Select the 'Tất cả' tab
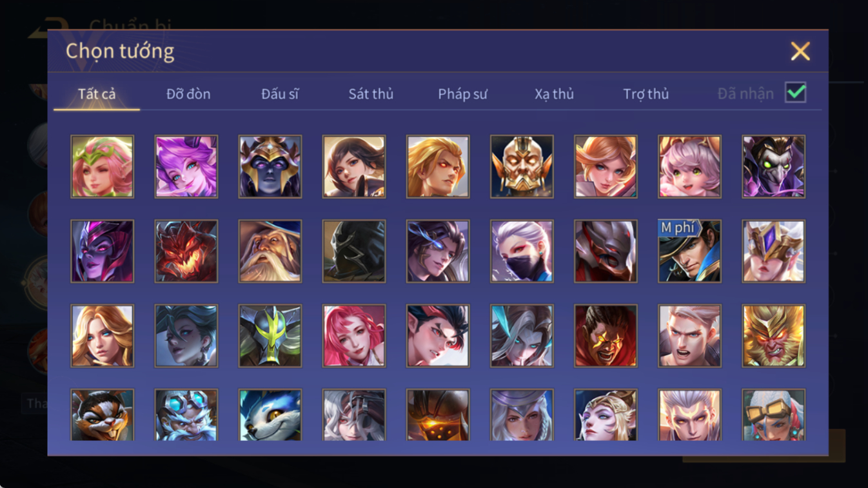Image resolution: width=868 pixels, height=488 pixels. point(97,94)
